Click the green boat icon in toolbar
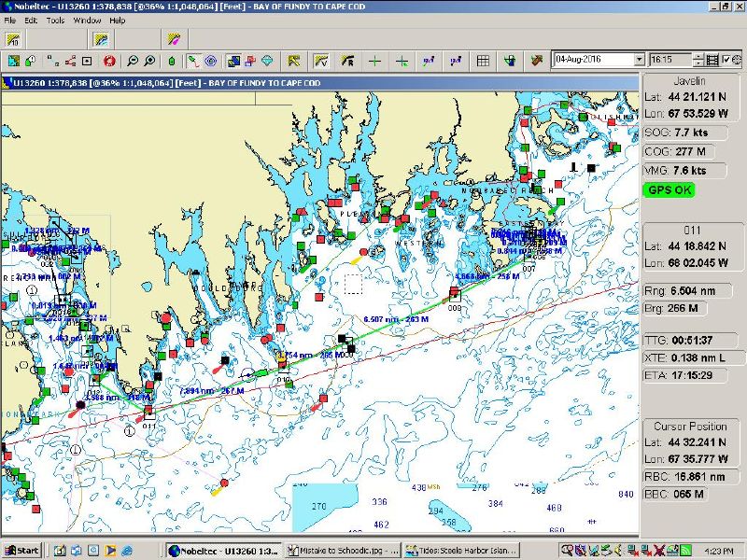This screenshot has height=560, width=747. click(x=171, y=61)
